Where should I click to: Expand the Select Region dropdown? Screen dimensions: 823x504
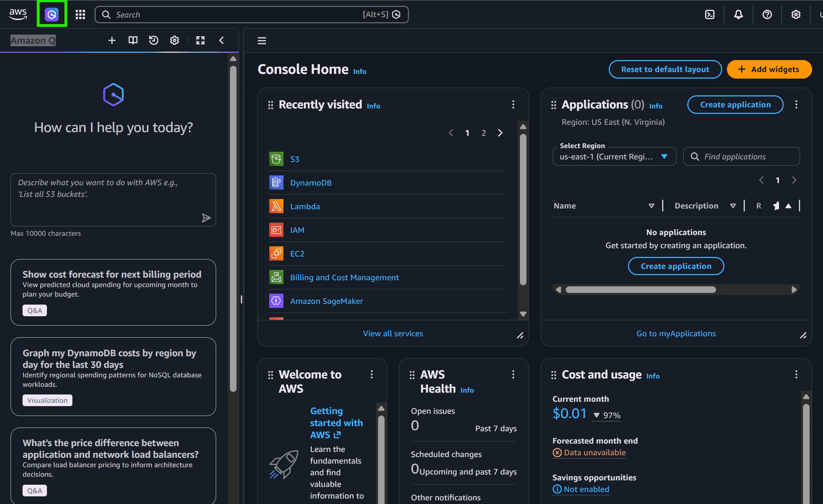(614, 156)
